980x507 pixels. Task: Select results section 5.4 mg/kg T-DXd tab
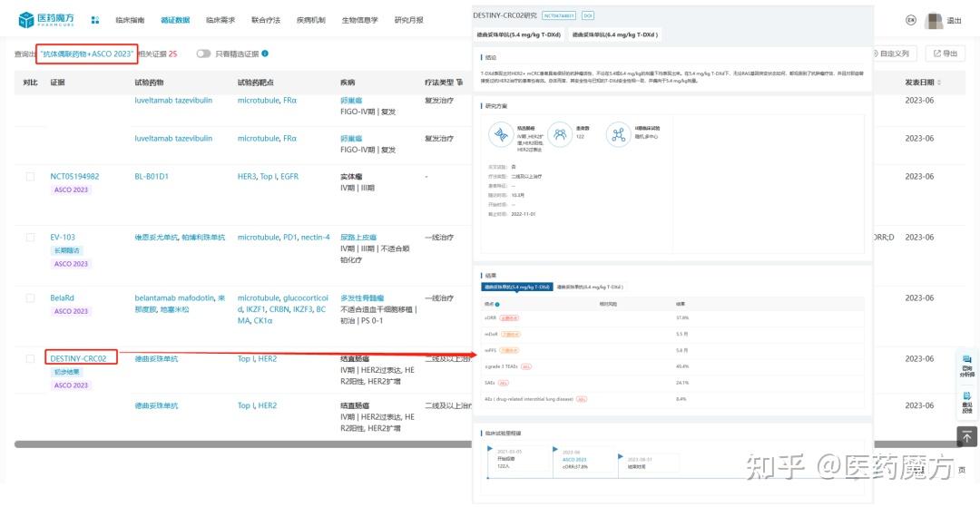tap(516, 287)
